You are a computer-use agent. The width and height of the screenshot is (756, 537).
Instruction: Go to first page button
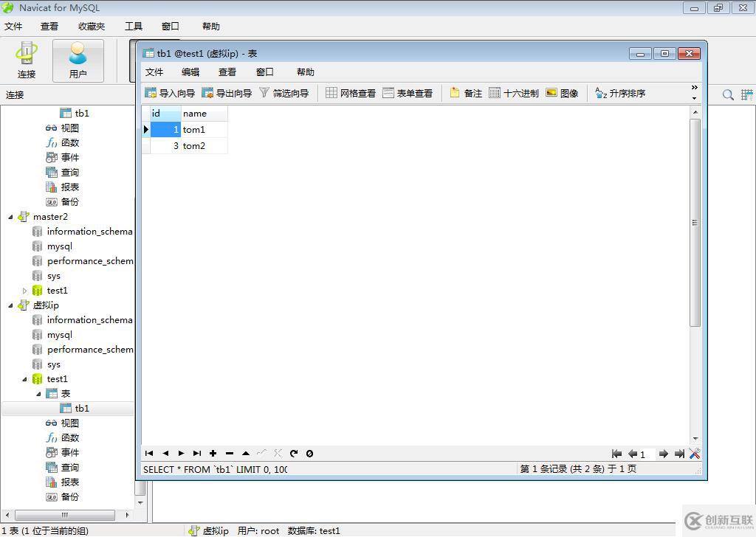click(616, 454)
